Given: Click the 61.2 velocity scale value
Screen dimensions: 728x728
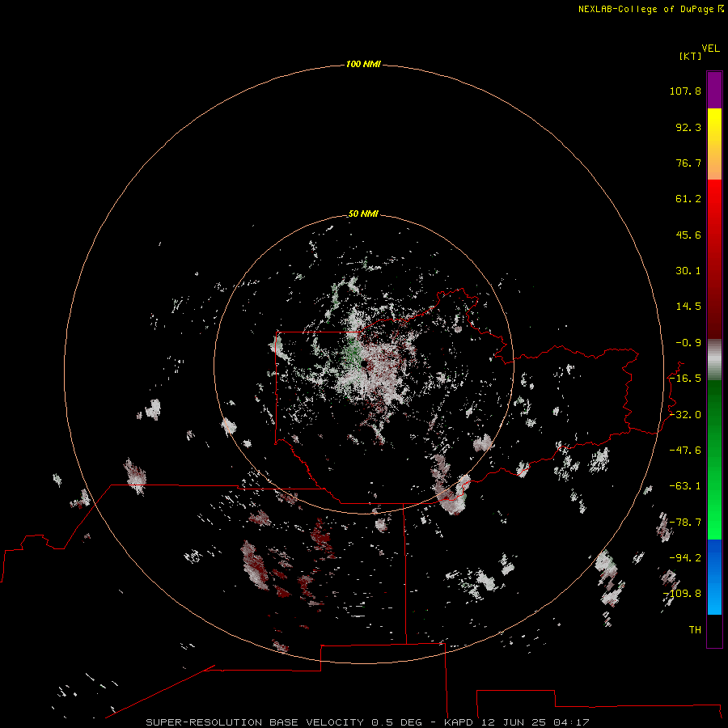Looking at the screenshot, I should pos(688,199).
